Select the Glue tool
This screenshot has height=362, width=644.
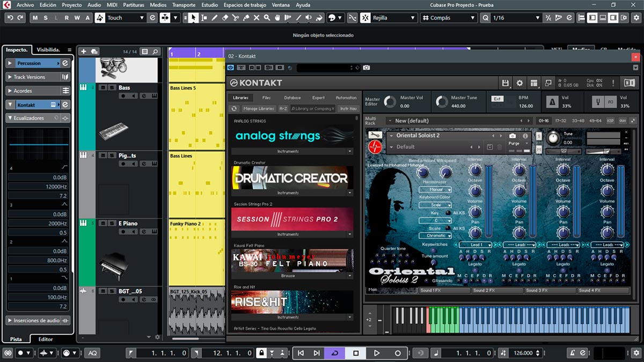tap(246, 18)
